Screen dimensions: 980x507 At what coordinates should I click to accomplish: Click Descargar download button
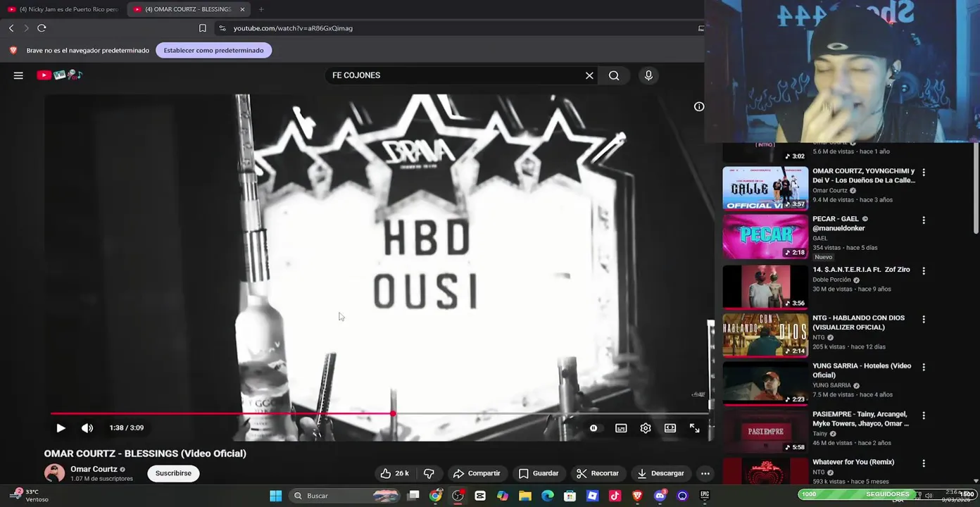click(660, 473)
